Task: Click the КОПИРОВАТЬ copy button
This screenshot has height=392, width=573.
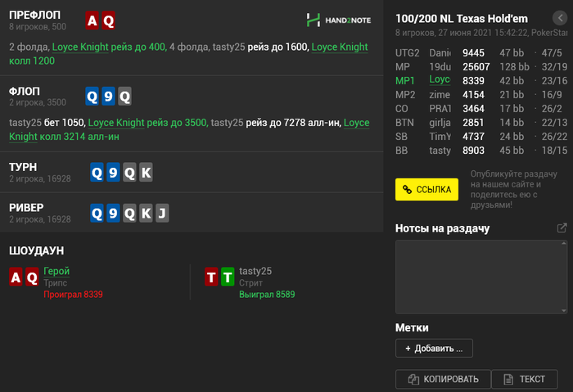Action: 443,379
